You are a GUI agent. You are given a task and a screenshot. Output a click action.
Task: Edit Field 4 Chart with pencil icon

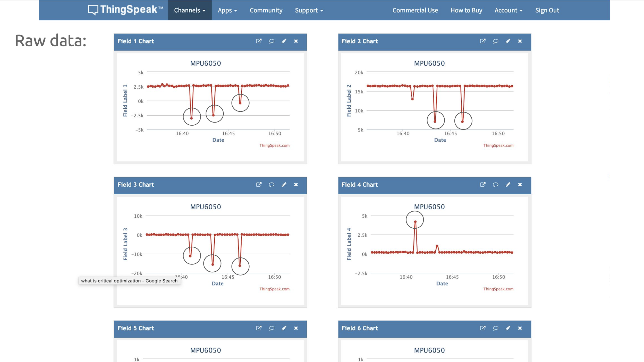[508, 185]
